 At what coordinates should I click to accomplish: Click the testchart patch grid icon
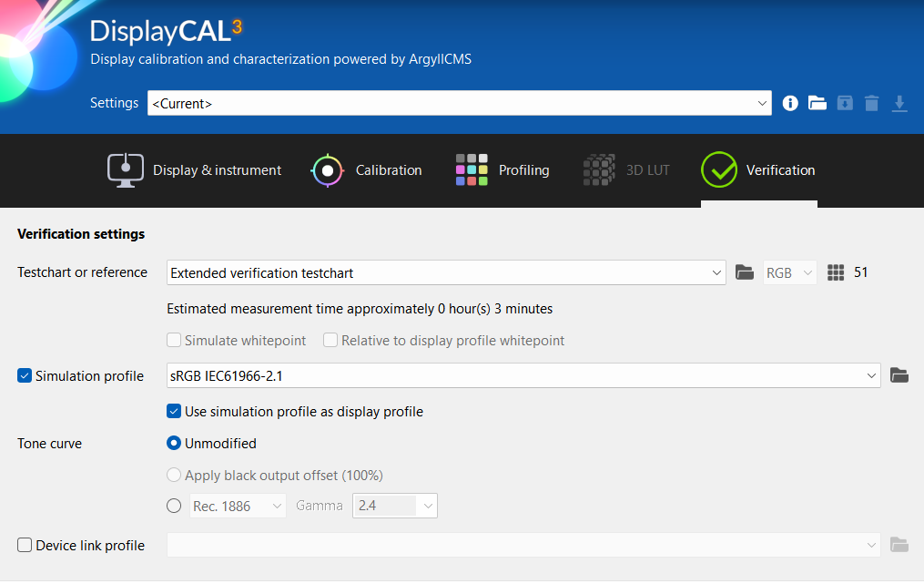pos(836,272)
